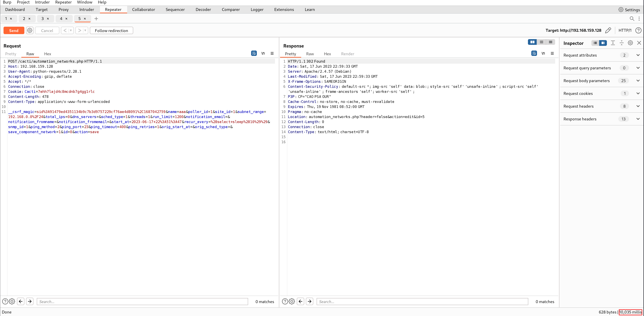Viewport: 644px width, 316px height.
Task: Switch response view to Render
Action: point(348,54)
